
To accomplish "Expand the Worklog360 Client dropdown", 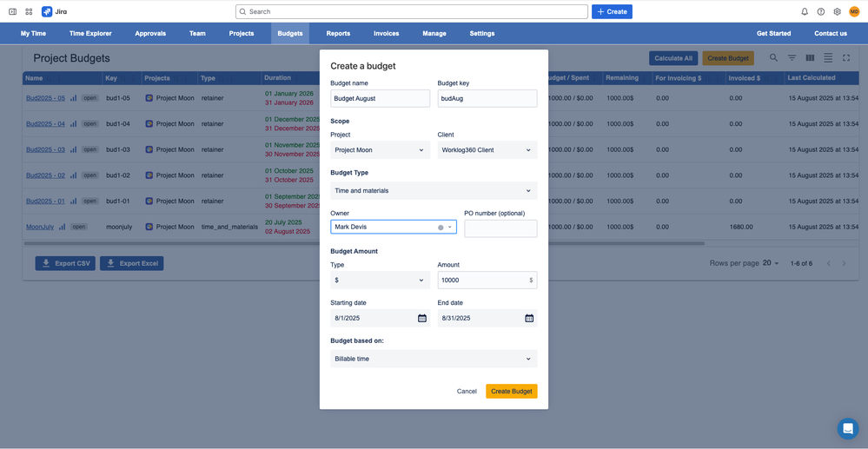I will click(x=487, y=149).
